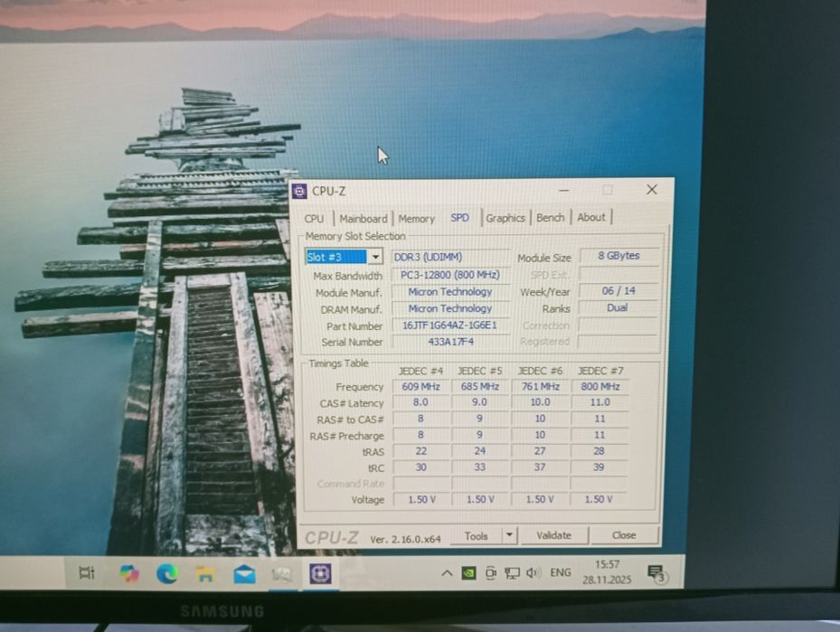The image size is (840, 632).
Task: Click the JEDEC #7 voltage 1.50 V
Action: (x=599, y=499)
